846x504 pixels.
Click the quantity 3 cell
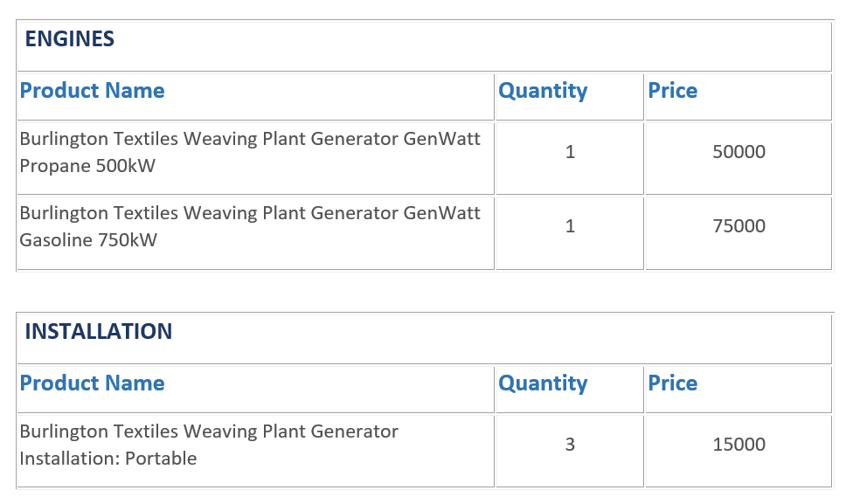pyautogui.click(x=570, y=452)
